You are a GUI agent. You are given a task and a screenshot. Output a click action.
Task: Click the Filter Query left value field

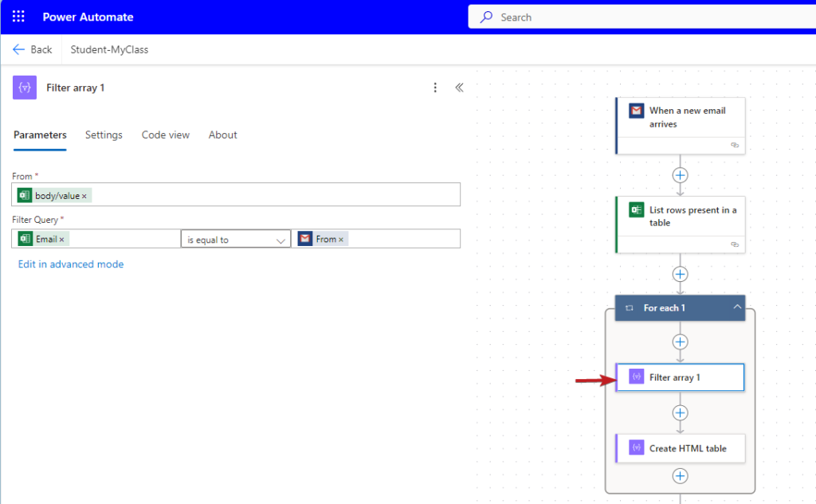pyautogui.click(x=96, y=239)
